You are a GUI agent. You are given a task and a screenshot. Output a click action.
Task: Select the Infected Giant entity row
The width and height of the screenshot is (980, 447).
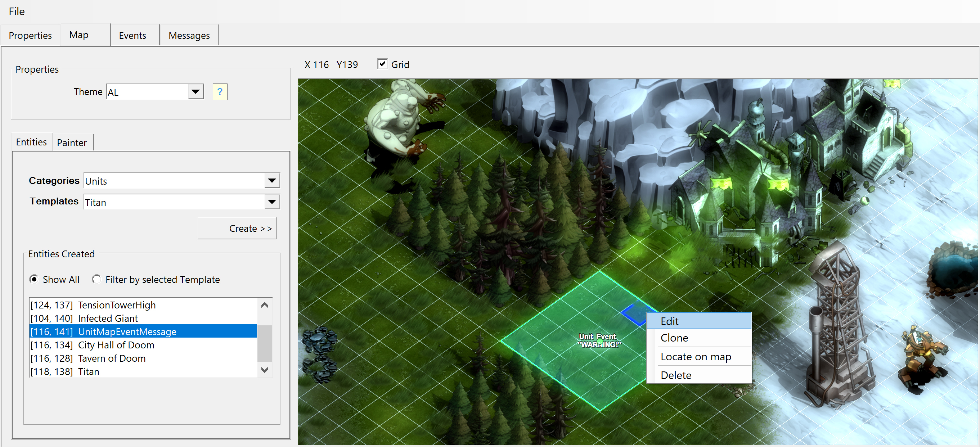(x=143, y=319)
